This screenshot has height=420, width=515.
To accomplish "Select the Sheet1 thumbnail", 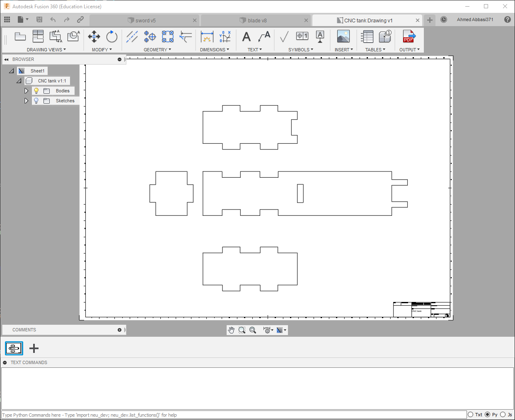I will point(14,348).
